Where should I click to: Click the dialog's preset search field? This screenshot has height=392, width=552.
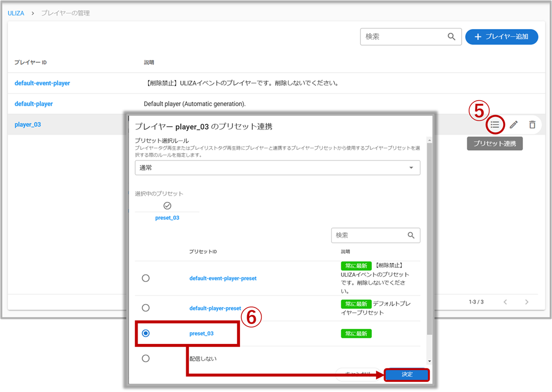(368, 235)
